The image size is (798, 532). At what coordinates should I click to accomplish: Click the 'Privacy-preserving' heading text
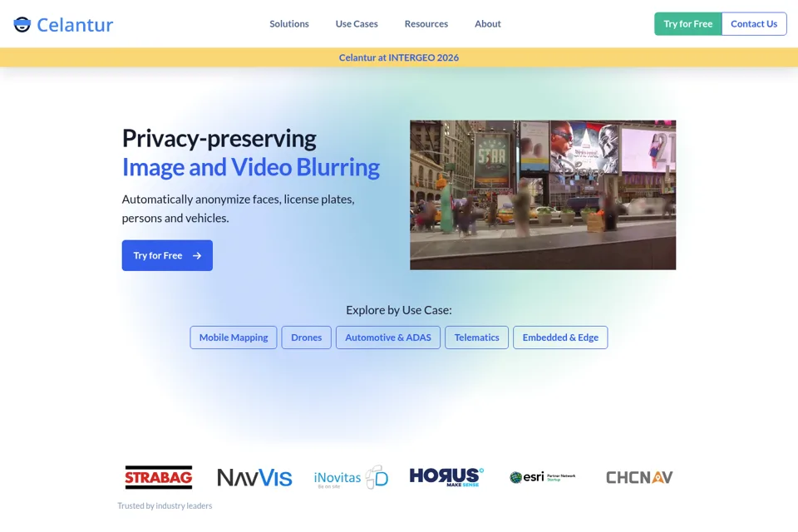point(219,139)
